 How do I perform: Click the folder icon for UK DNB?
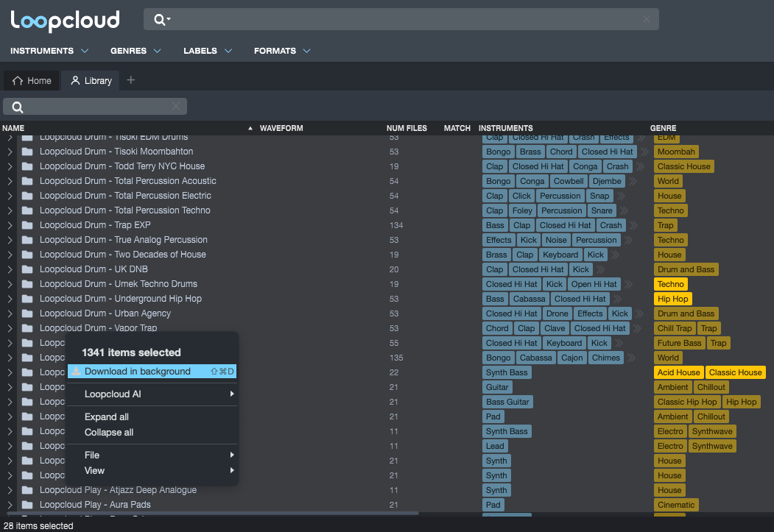28,269
